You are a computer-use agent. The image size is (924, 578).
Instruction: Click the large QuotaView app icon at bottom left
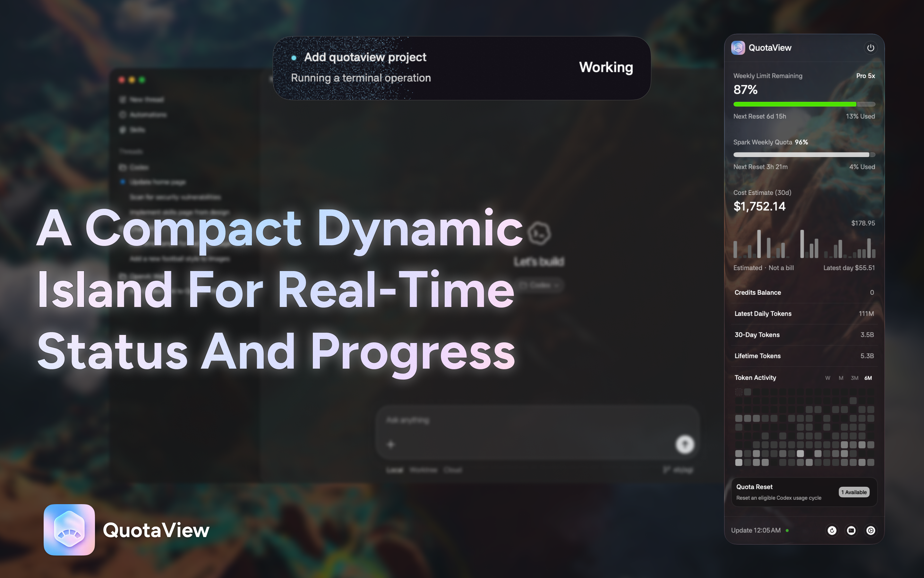(x=69, y=530)
